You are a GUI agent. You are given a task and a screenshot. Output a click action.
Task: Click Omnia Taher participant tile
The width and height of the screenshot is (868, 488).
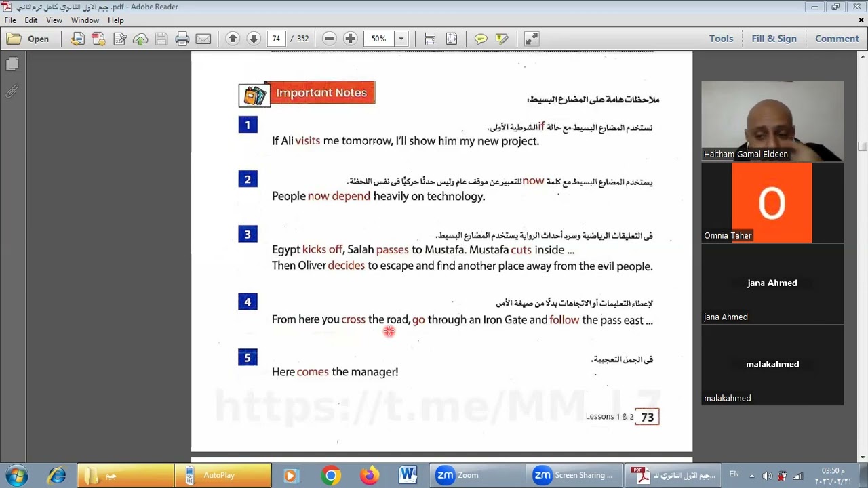(x=772, y=203)
